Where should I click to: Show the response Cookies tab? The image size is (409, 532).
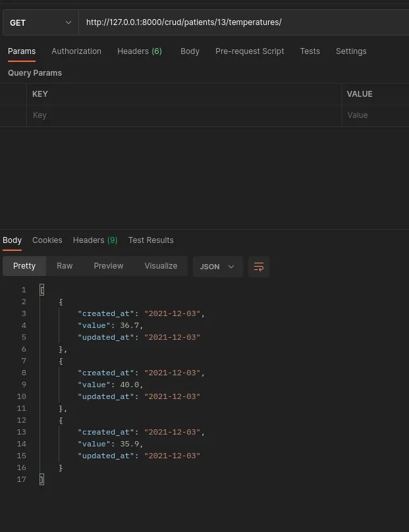coord(47,240)
